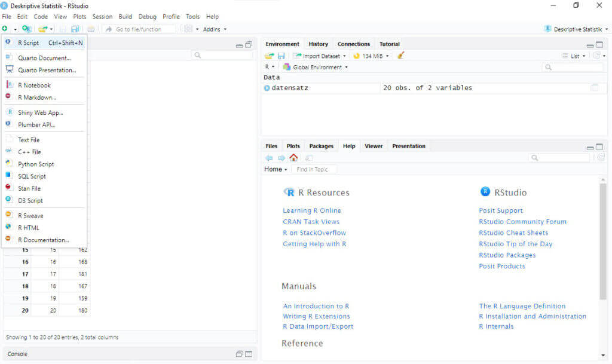Click refresh icon in Help pane
This screenshot has height=364, width=612.
pos(601,157)
